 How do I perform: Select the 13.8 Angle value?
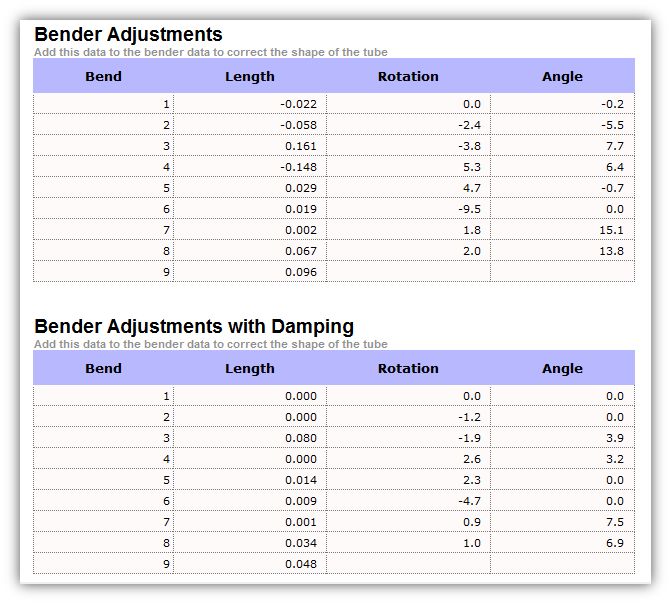pos(611,251)
